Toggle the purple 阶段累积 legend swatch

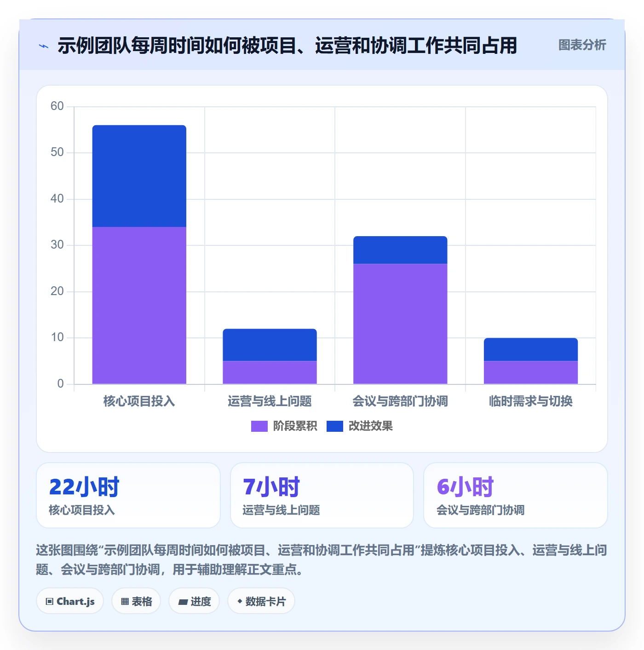tap(259, 426)
